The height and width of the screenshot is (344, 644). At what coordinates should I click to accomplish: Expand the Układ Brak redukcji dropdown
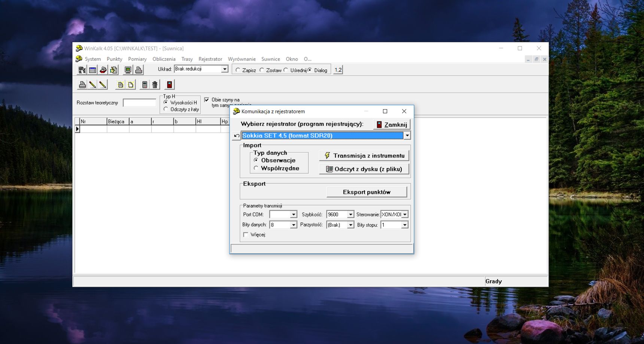coord(225,69)
